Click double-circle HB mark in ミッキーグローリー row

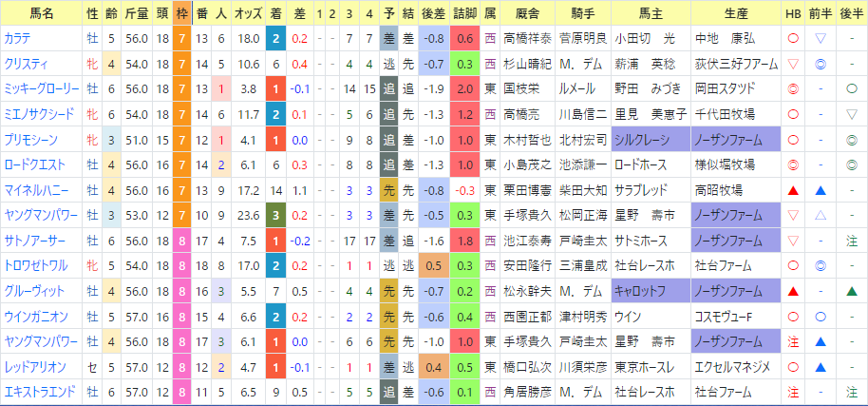pyautogui.click(x=793, y=89)
